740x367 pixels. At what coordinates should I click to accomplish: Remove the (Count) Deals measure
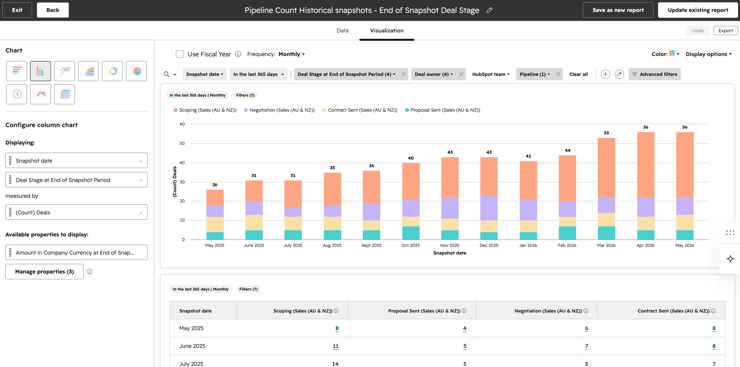(x=140, y=213)
